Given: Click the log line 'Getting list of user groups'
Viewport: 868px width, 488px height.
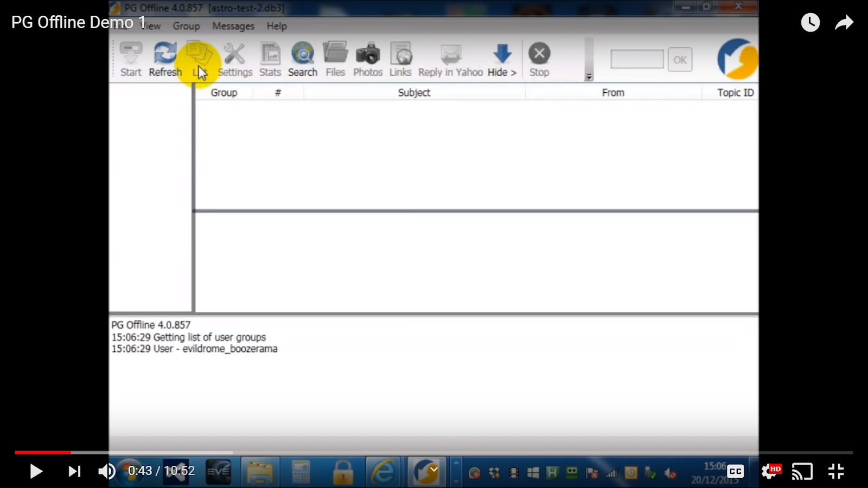Looking at the screenshot, I should (x=188, y=337).
